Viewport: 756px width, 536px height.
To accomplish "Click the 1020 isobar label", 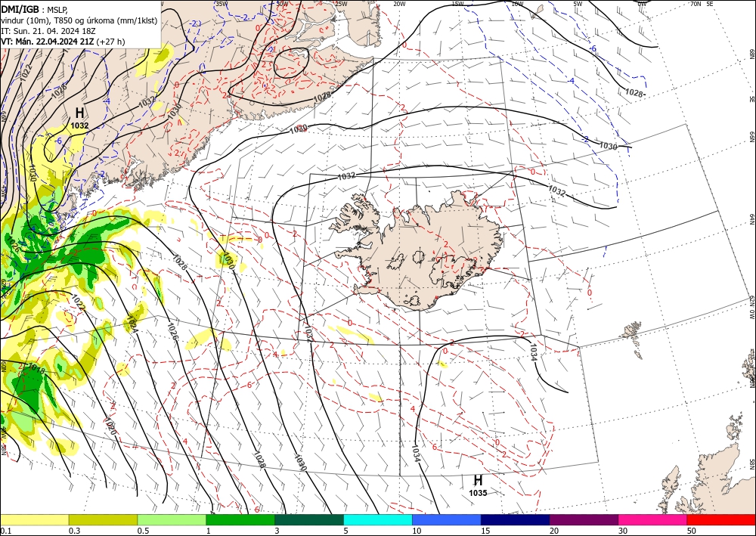I will (x=110, y=426).
